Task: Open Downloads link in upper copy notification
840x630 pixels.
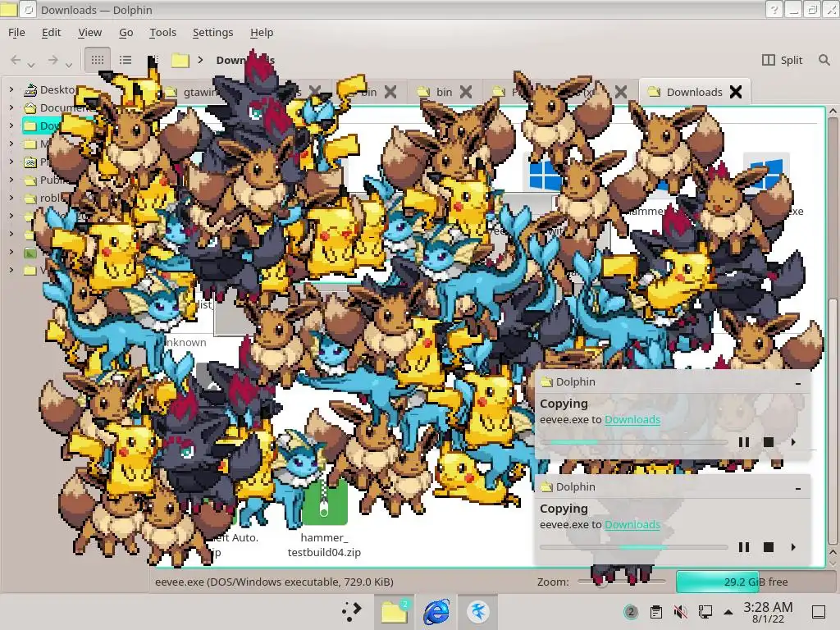Action: (632, 419)
